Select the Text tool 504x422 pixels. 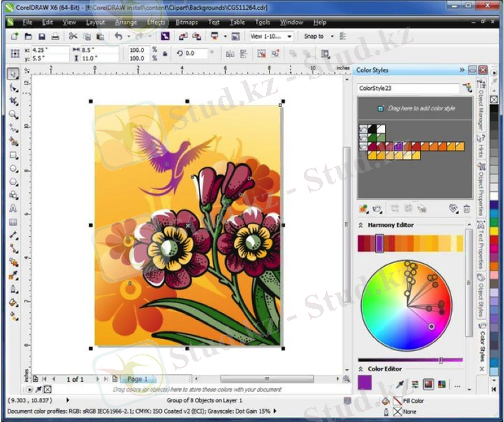click(x=13, y=209)
